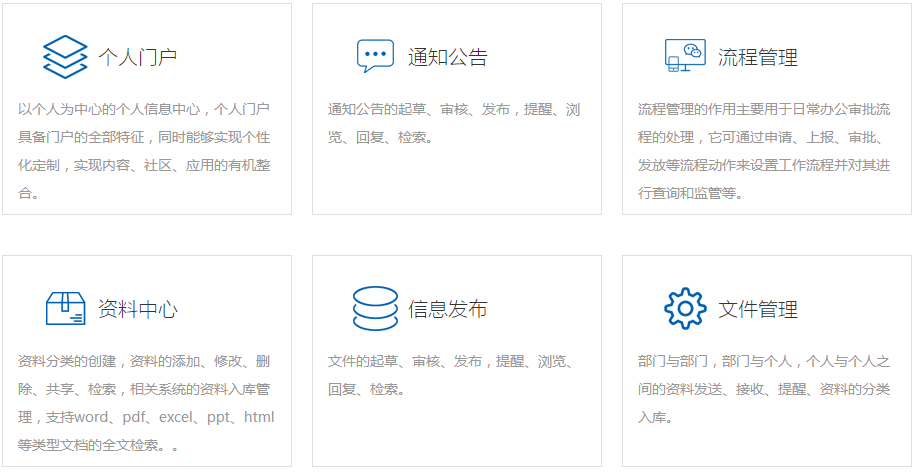Select the 流程管理 heading
The image size is (924, 474).
tap(758, 57)
